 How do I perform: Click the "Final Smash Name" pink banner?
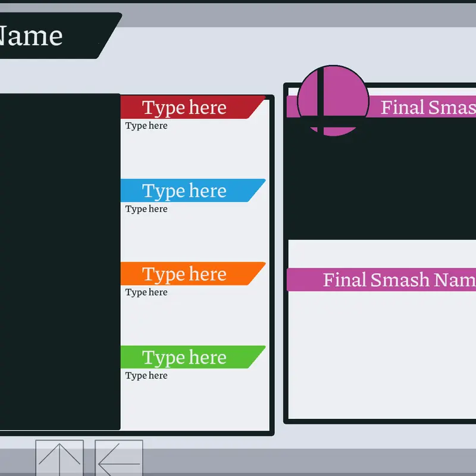coord(381,280)
